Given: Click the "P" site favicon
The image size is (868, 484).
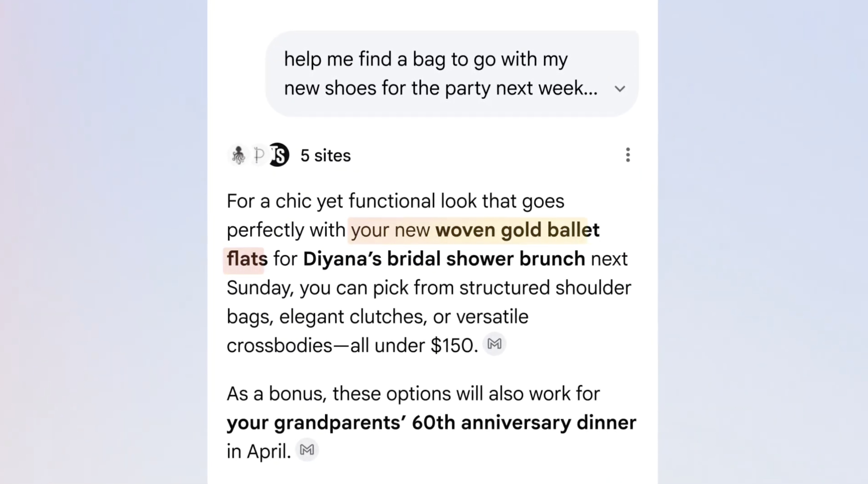Looking at the screenshot, I should click(258, 155).
